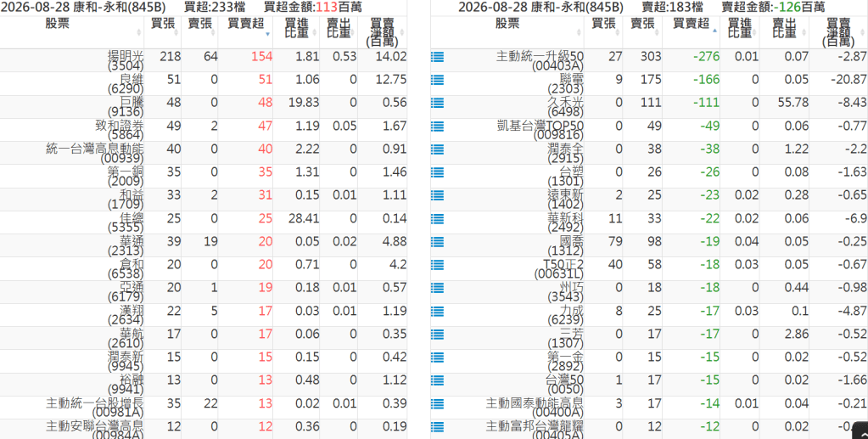Sort the 買超 table by 買賣淨額(百萬)

pos(382,32)
